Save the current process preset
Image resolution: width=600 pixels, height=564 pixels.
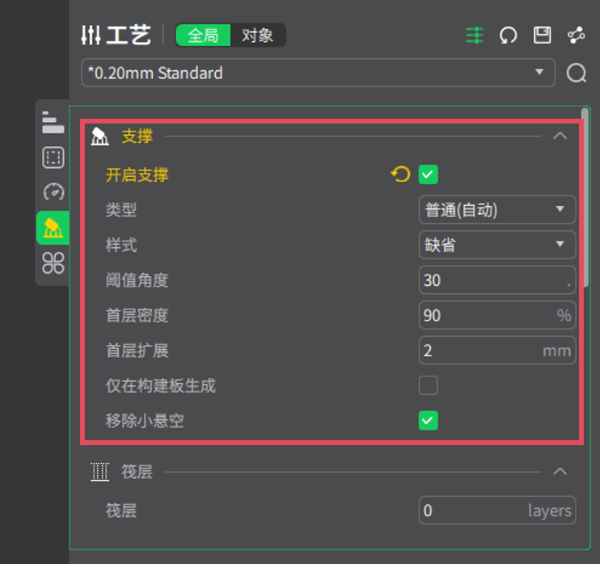[x=542, y=35]
